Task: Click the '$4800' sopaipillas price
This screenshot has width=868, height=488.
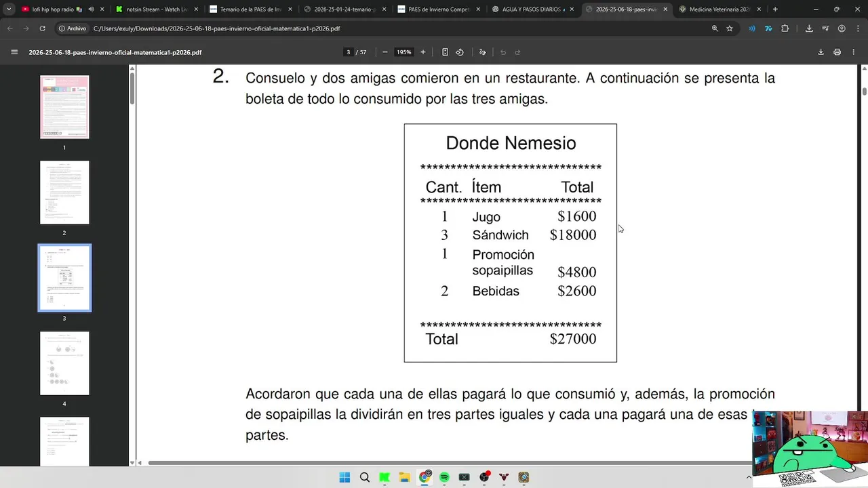Action: coord(577,272)
